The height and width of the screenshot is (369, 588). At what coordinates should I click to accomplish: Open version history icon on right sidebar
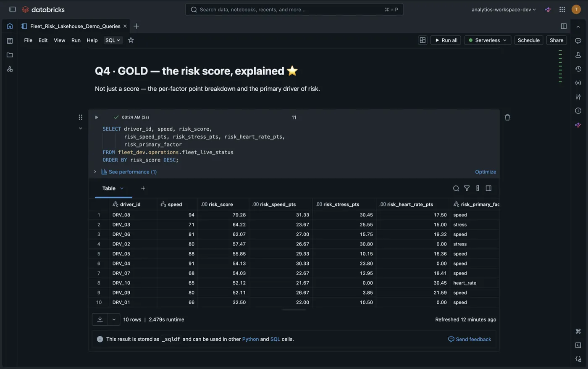point(578,69)
